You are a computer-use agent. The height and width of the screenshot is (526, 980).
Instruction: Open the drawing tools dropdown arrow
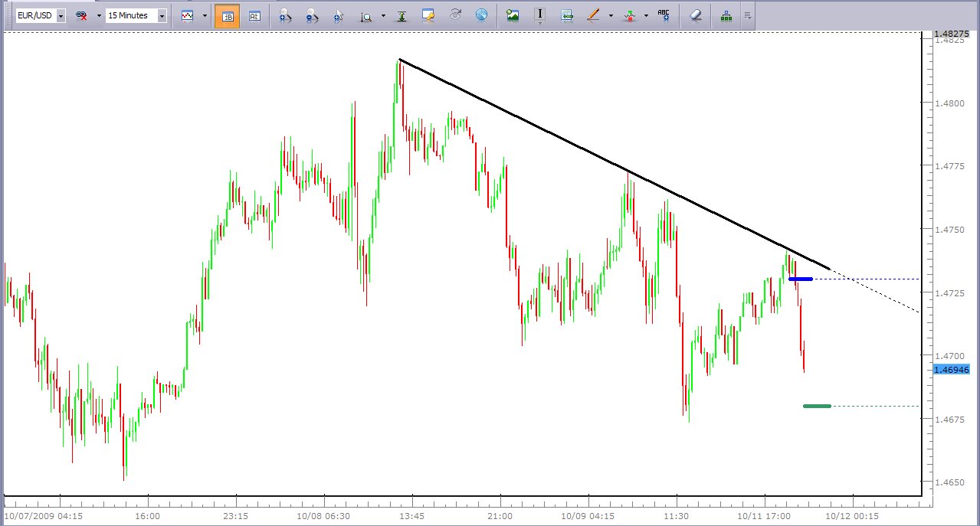(x=611, y=15)
